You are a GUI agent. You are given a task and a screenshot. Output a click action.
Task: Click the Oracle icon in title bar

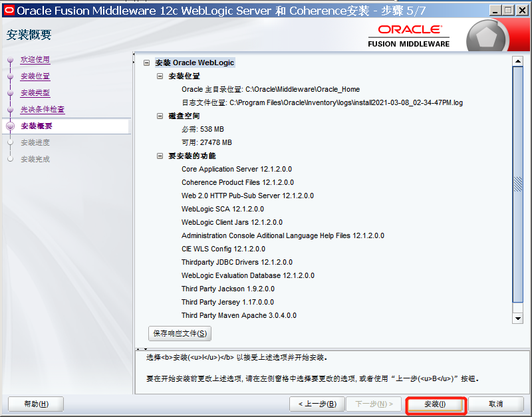pos(9,10)
